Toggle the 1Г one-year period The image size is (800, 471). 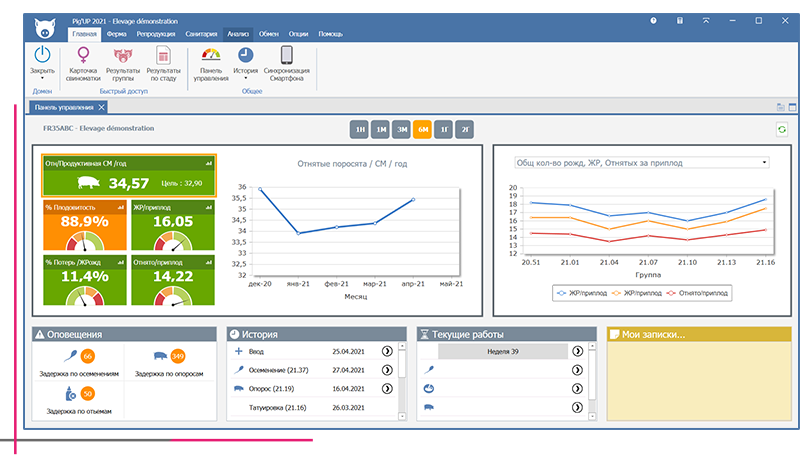[x=444, y=129]
